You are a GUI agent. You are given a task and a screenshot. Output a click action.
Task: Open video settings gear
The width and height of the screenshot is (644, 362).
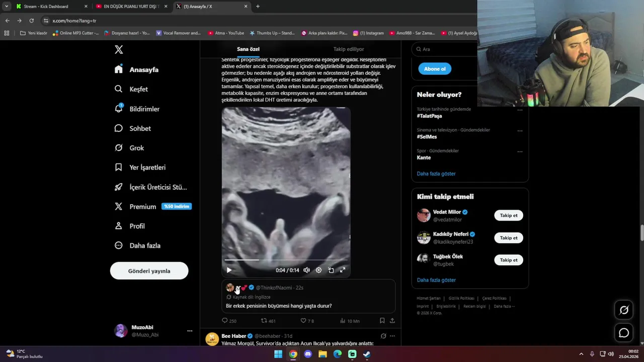point(318,270)
